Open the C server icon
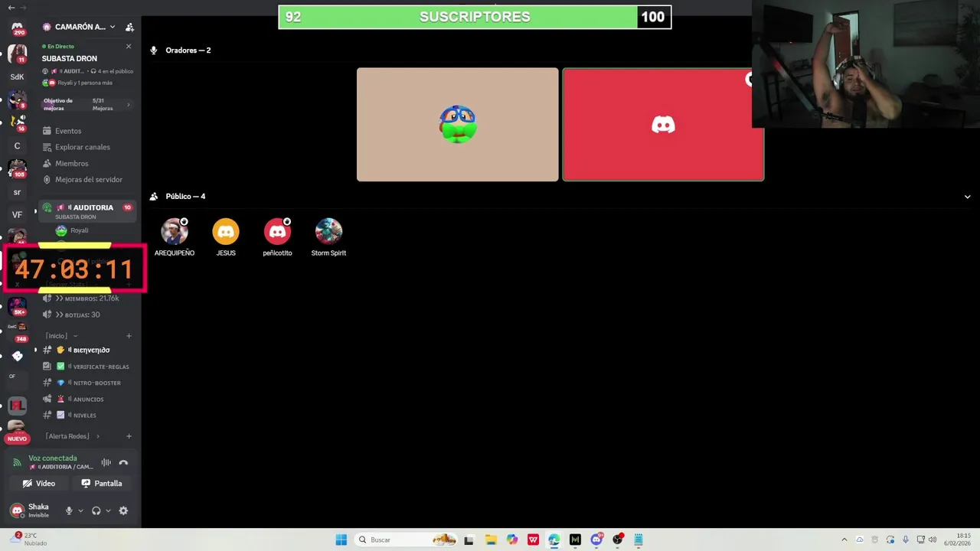This screenshot has width=980, height=551. pyautogui.click(x=17, y=145)
